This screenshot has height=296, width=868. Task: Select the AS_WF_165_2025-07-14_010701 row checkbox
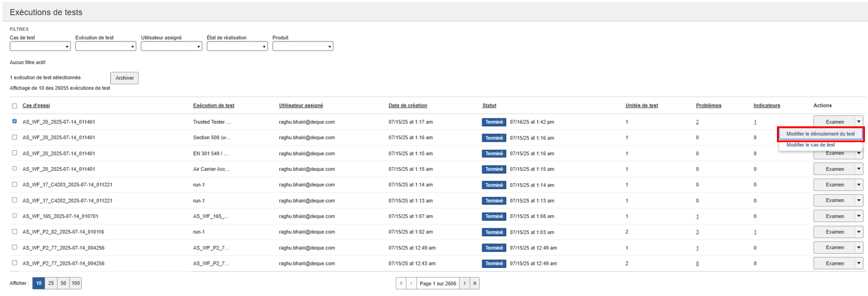(14, 216)
